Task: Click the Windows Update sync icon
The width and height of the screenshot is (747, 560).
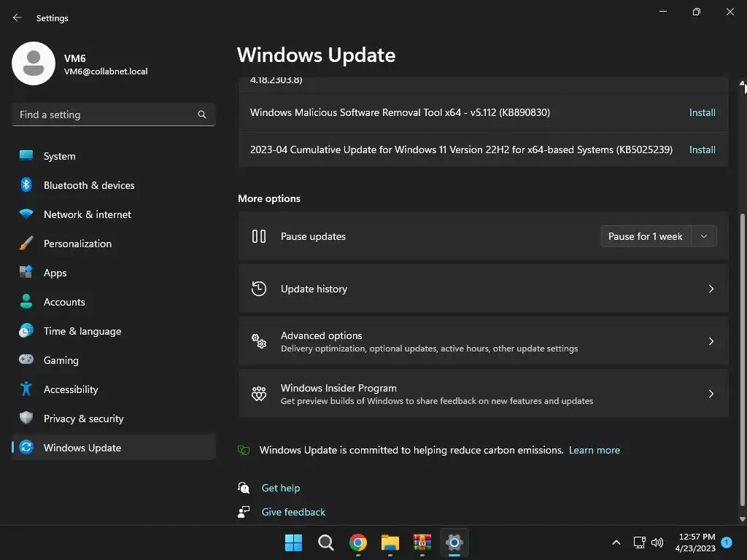Action: (26, 447)
